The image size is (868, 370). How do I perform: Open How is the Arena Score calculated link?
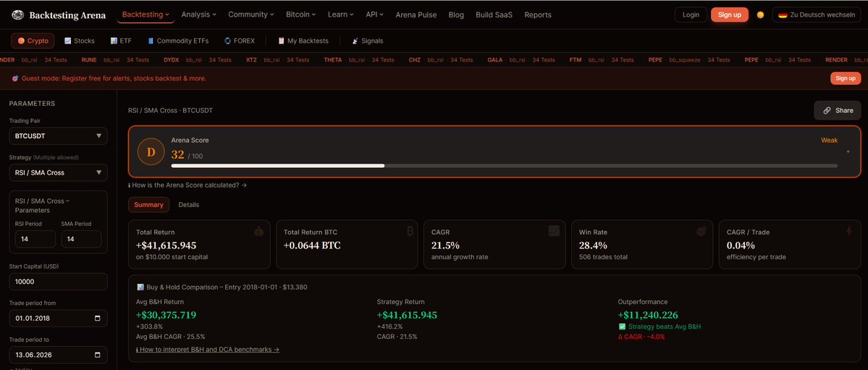coord(187,185)
